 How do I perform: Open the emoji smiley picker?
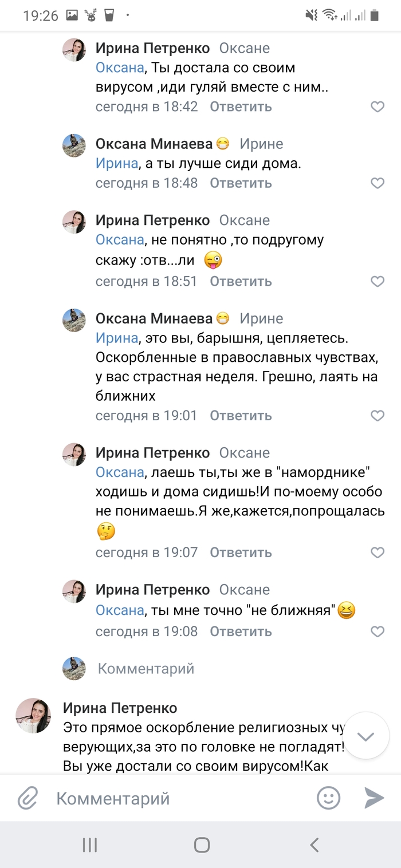329,798
